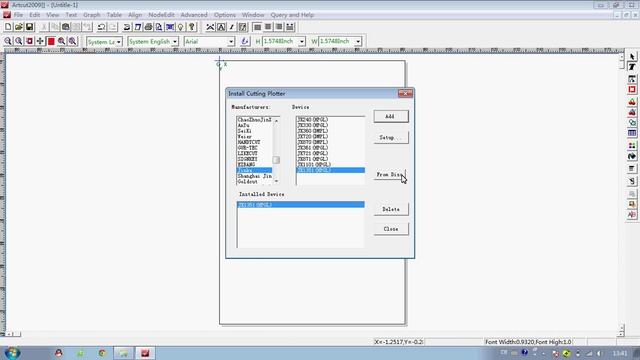Save document with the floppy disk icon
The image size is (640, 360).
pyautogui.click(x=29, y=27)
